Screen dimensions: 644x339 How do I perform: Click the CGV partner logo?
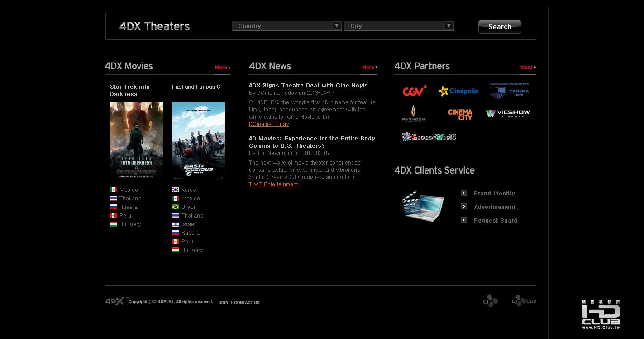(x=415, y=91)
